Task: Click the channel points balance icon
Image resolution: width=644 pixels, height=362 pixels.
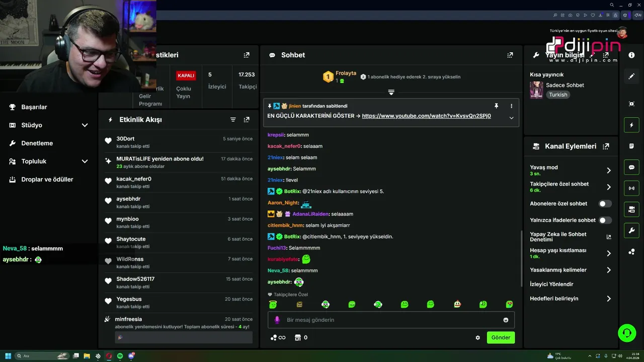Action: click(x=278, y=338)
